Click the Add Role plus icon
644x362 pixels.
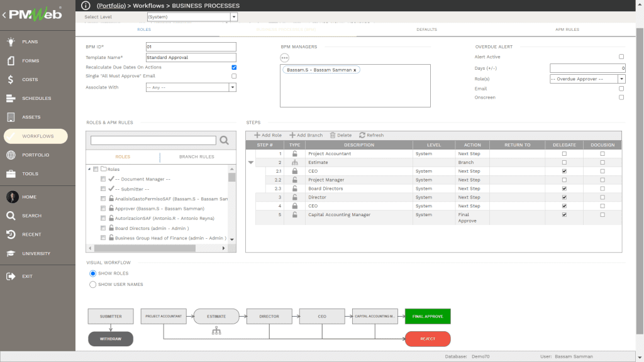click(257, 135)
